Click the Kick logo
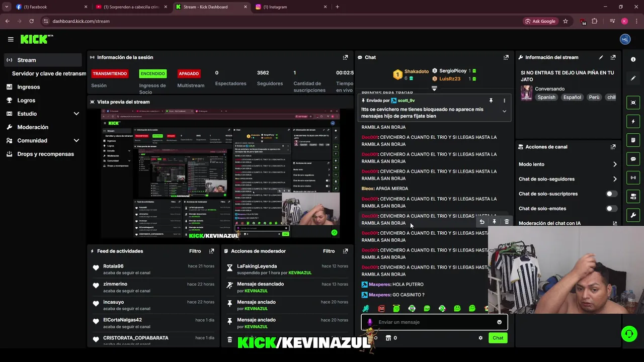This screenshot has width=644, height=362. coord(36,39)
